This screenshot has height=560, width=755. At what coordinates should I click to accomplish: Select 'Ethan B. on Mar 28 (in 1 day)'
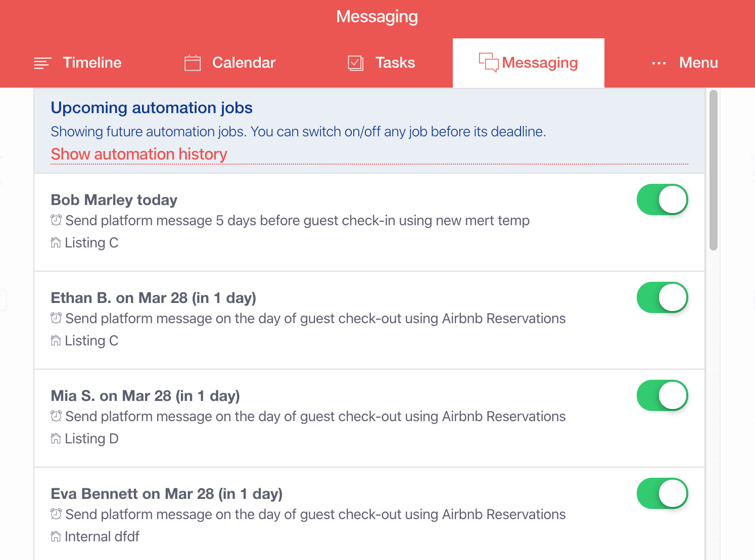[154, 298]
